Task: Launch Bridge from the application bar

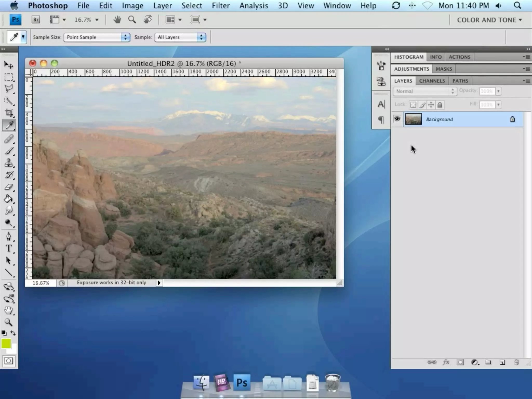Action: (x=36, y=20)
